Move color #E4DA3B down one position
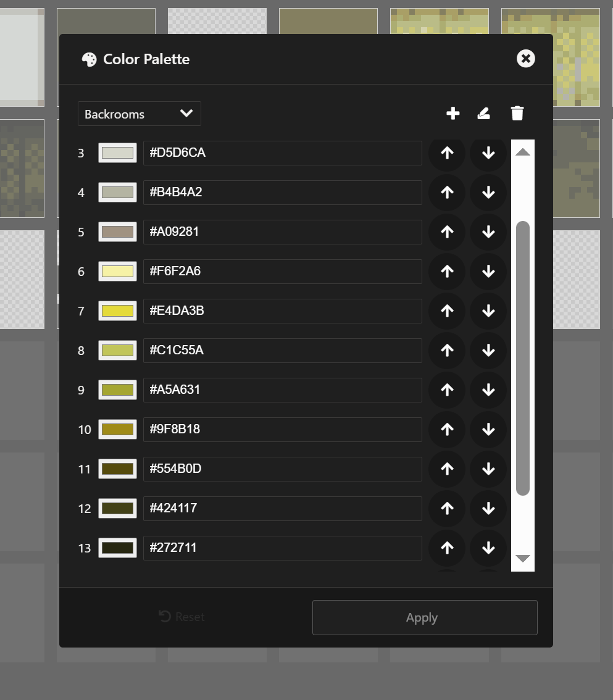Screen dimensions: 613x700 (488, 310)
